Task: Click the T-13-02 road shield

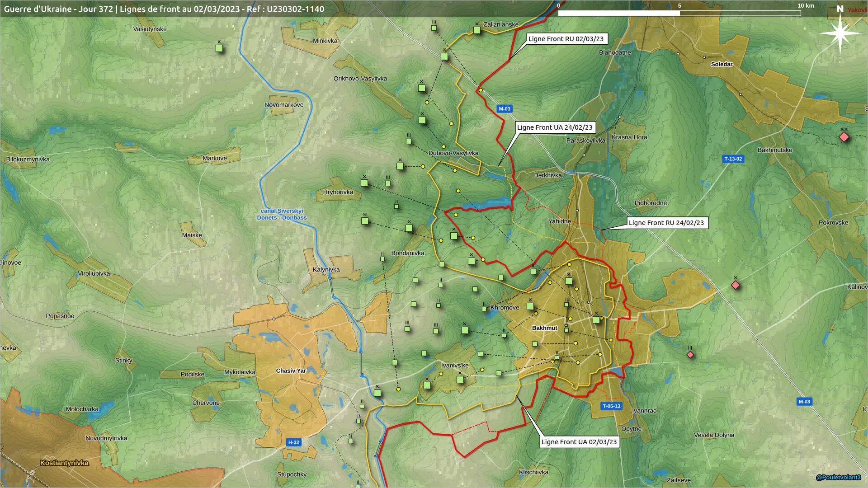Action: [x=733, y=159]
